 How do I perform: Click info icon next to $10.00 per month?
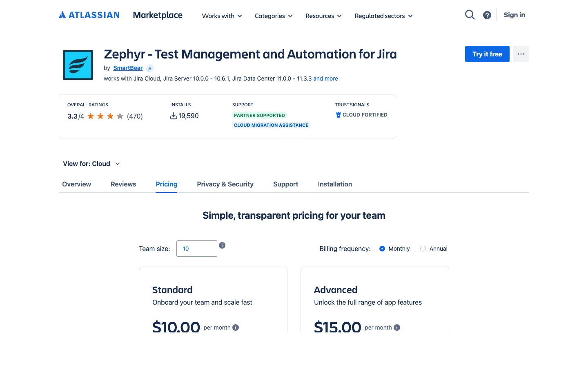[x=236, y=328]
